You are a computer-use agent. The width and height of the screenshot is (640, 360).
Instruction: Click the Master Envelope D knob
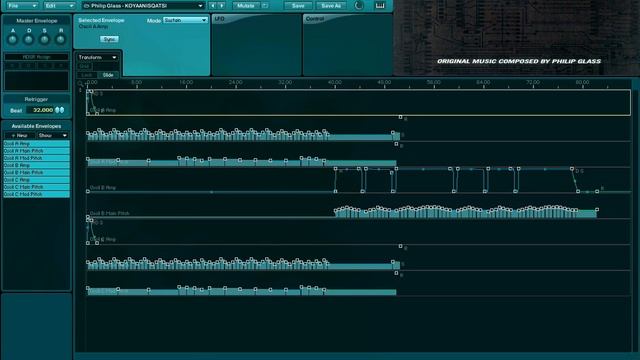pyautogui.click(x=29, y=40)
